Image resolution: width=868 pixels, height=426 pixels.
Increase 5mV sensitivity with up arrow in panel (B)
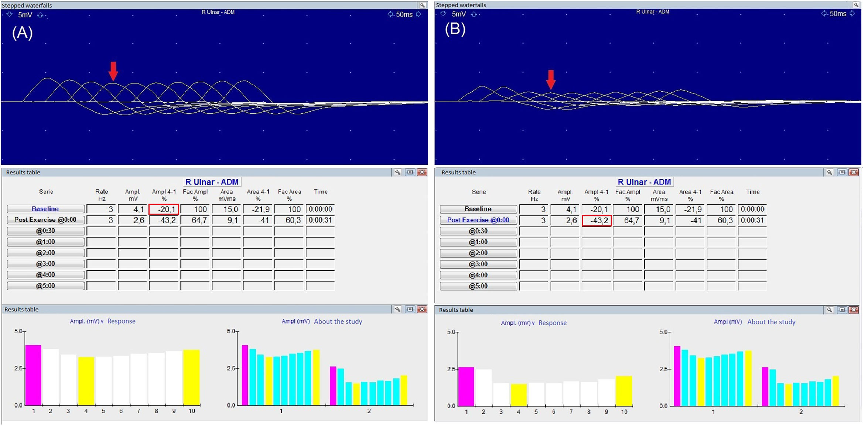tap(474, 14)
